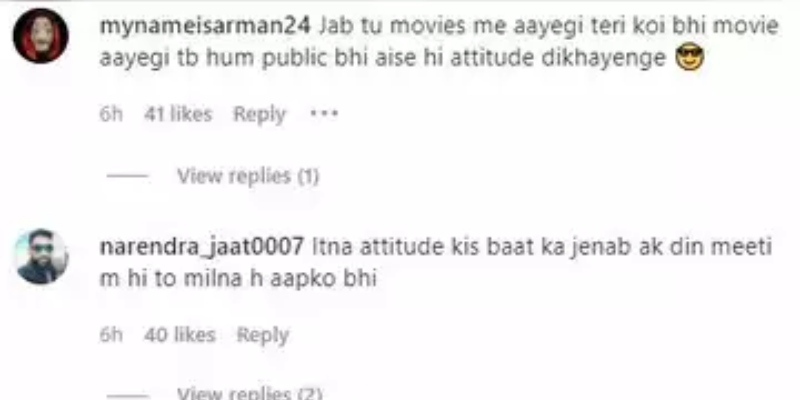Click the 6h timestamp on first comment
The image size is (800, 400).
click(x=111, y=114)
